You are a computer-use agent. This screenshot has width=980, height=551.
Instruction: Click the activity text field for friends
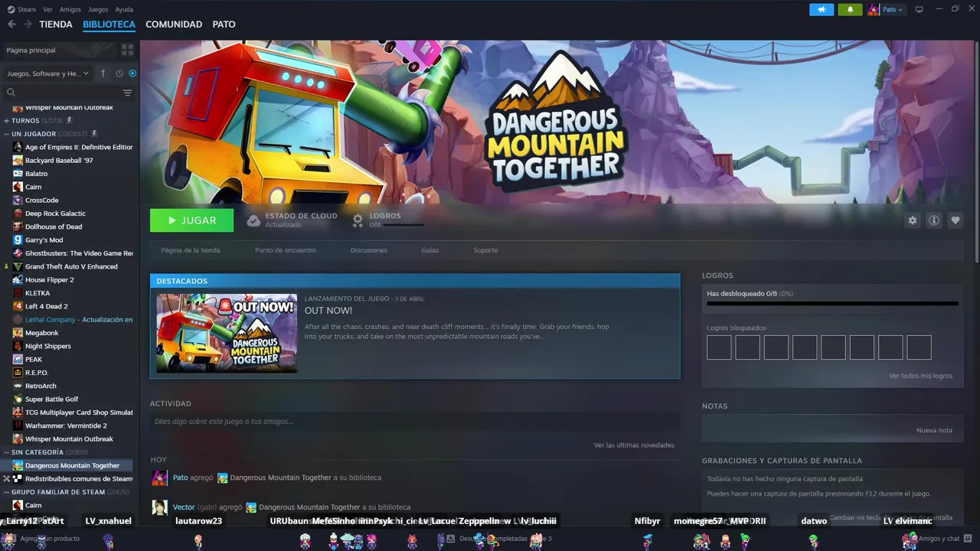pyautogui.click(x=415, y=422)
